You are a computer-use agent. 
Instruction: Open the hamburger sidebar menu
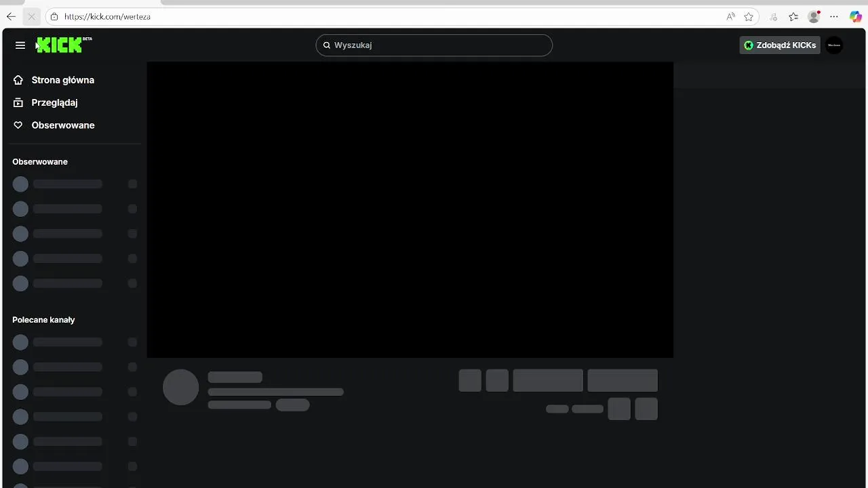[20, 45]
